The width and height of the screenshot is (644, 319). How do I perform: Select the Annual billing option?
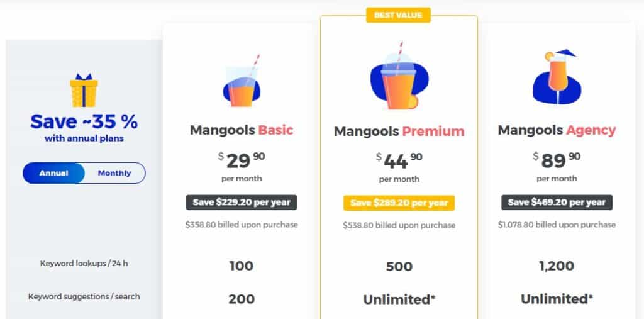pos(54,173)
